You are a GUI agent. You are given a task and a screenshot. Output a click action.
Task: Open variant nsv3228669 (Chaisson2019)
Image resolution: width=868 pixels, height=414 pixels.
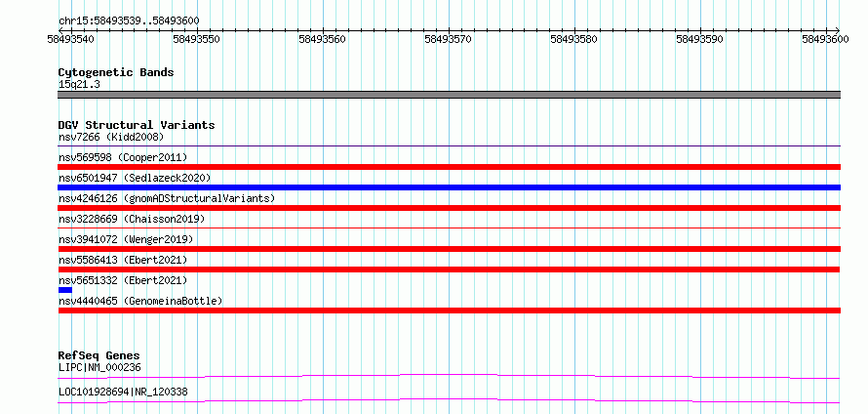click(132, 219)
